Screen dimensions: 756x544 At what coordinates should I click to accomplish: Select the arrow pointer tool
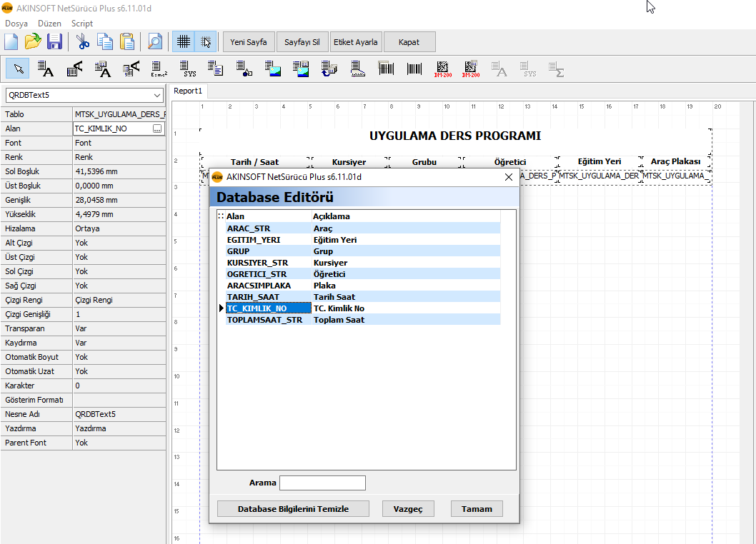point(18,69)
